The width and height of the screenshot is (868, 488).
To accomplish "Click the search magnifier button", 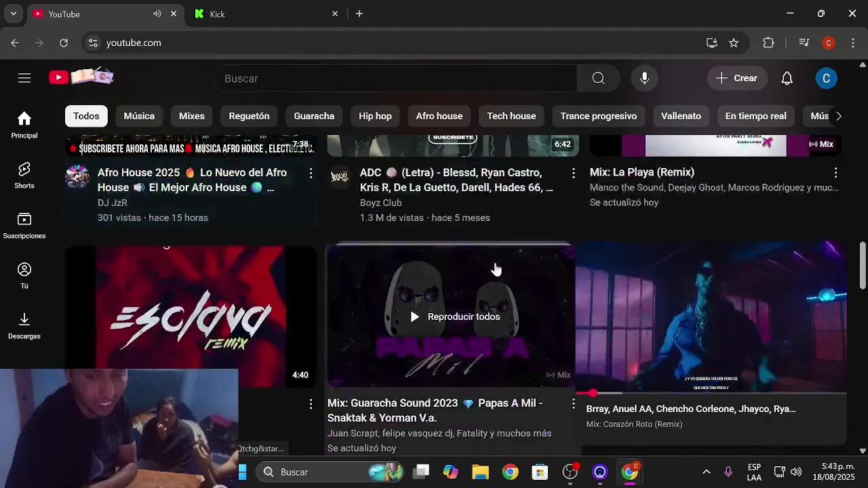I will [598, 78].
